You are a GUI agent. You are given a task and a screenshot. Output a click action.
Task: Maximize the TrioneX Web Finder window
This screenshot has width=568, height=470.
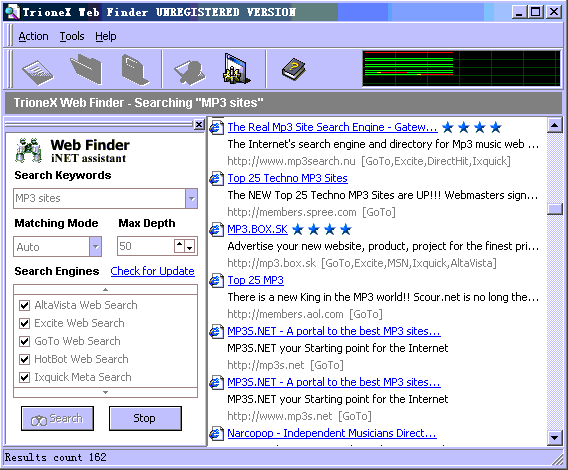[x=535, y=12]
